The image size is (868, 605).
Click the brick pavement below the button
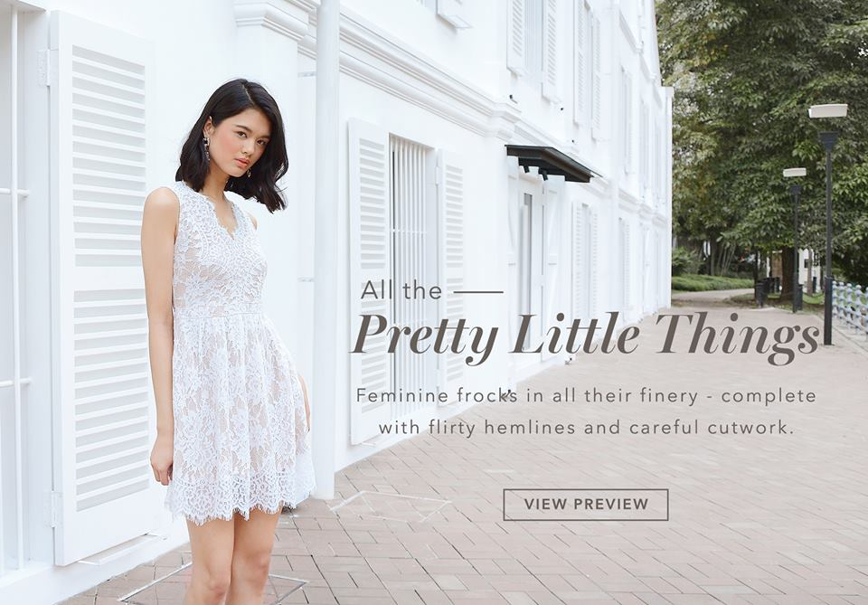[x=587, y=559]
